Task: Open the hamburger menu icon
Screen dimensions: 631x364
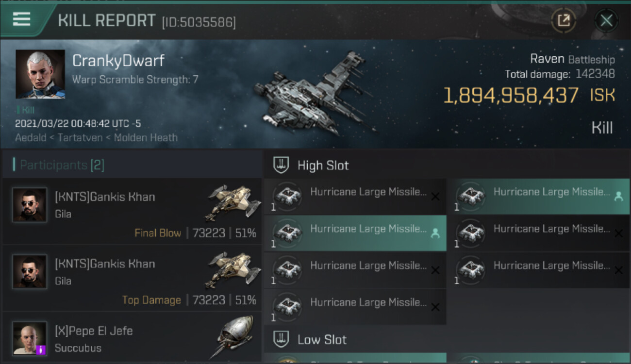Action: 22,19
